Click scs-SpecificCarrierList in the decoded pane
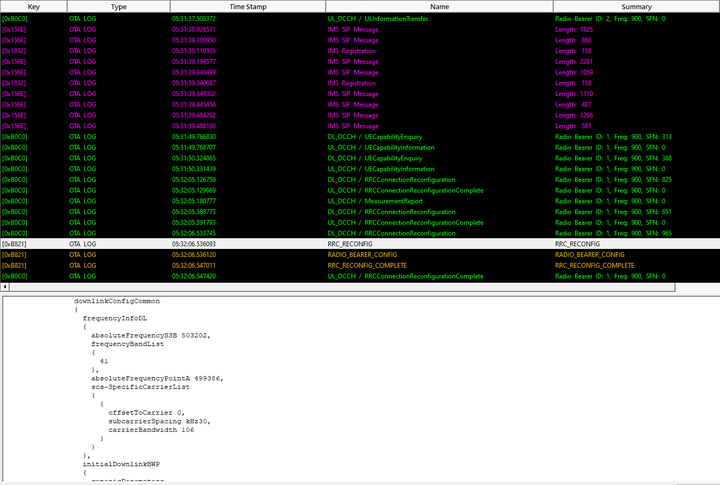 click(x=140, y=387)
